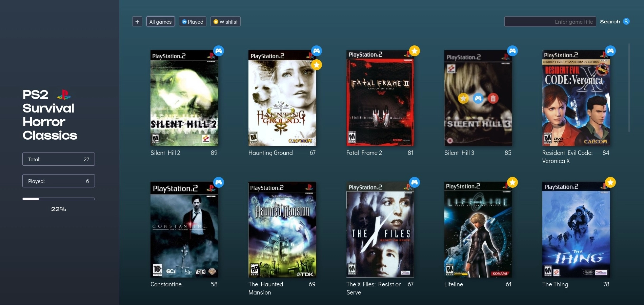Viewport: 644px width, 305px height.
Task: Click the Resident Evil Code: Veronica X title
Action: coord(567,157)
